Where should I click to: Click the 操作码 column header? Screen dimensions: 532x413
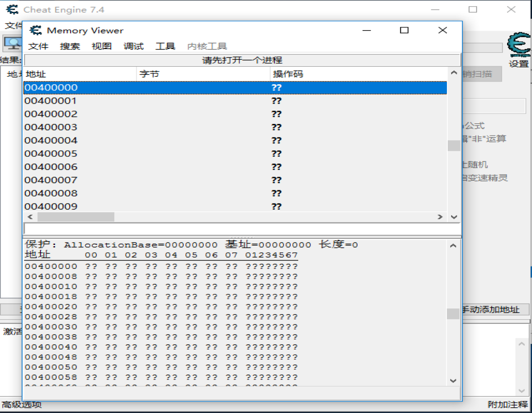pos(358,74)
